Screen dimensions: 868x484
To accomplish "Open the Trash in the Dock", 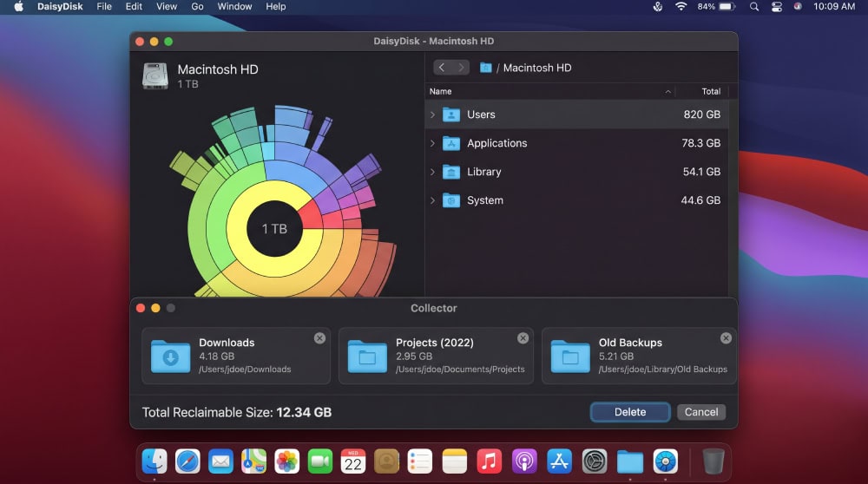I will click(713, 461).
